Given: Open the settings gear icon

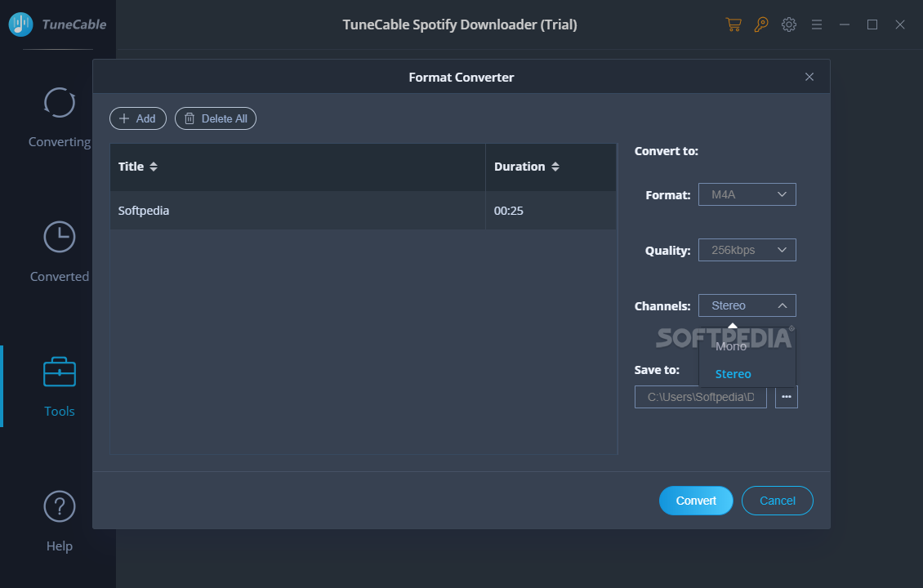Looking at the screenshot, I should pos(789,24).
